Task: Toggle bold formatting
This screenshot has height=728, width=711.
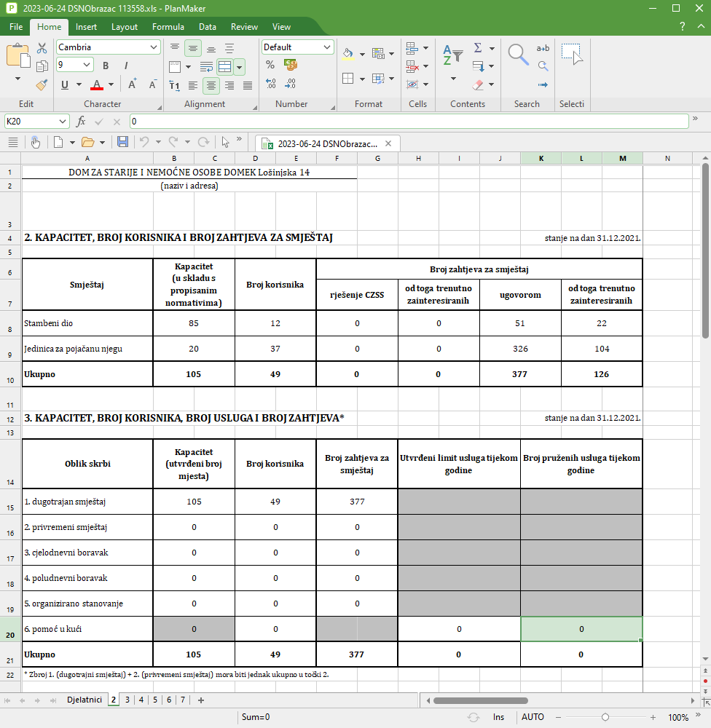Action: click(x=106, y=66)
